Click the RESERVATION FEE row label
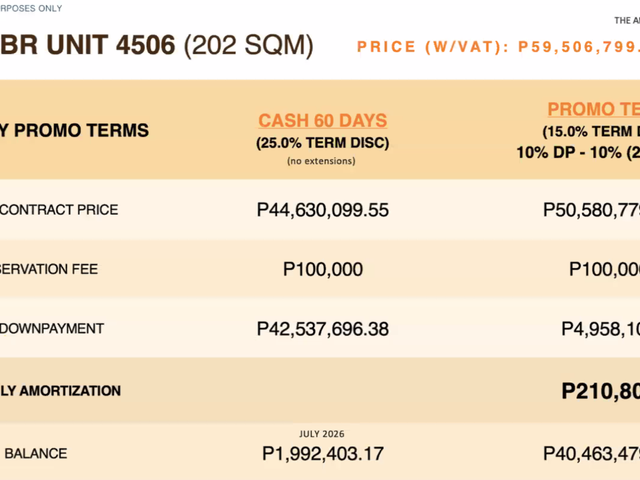Viewport: 640px width, 480px height. [x=49, y=269]
